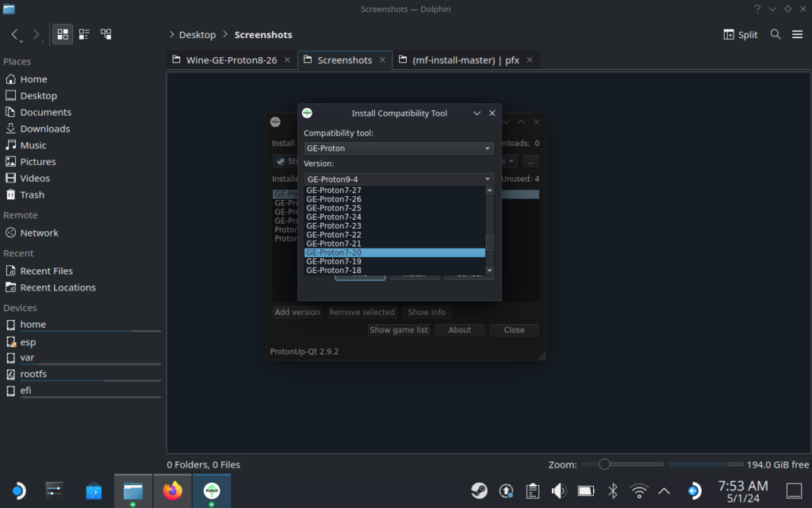Collapse the Version GE-Proton9-4 dropdown
The height and width of the screenshot is (508, 812).
click(399, 179)
